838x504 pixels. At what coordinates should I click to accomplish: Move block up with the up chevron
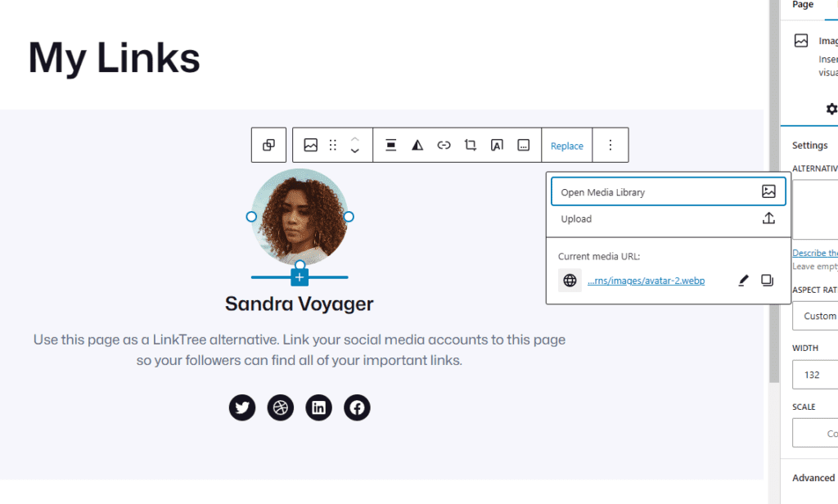click(x=355, y=139)
